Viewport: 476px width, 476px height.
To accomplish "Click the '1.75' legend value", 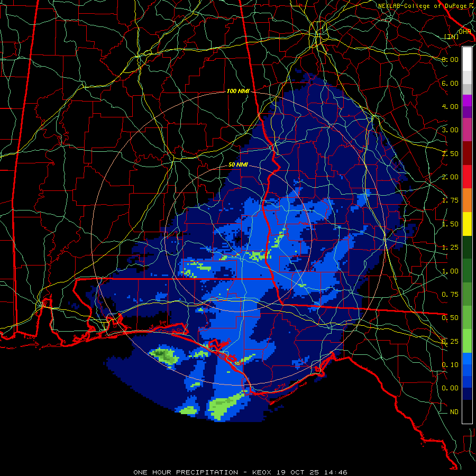I will point(450,200).
